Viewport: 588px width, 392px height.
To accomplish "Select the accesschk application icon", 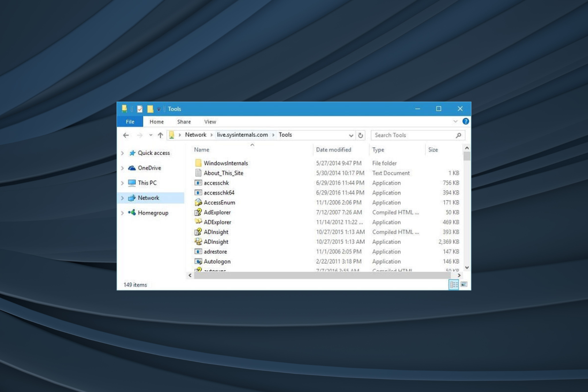I will click(198, 183).
